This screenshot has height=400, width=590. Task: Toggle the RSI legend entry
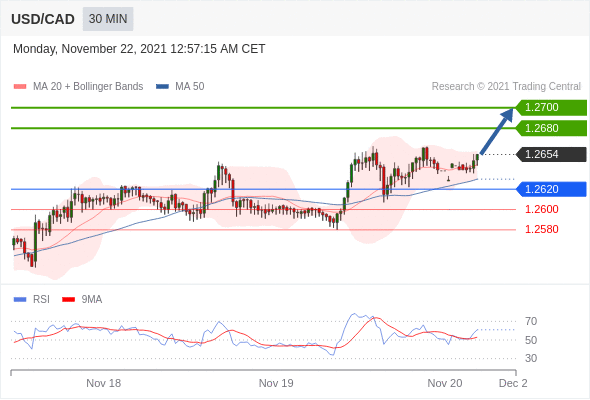coord(32,300)
